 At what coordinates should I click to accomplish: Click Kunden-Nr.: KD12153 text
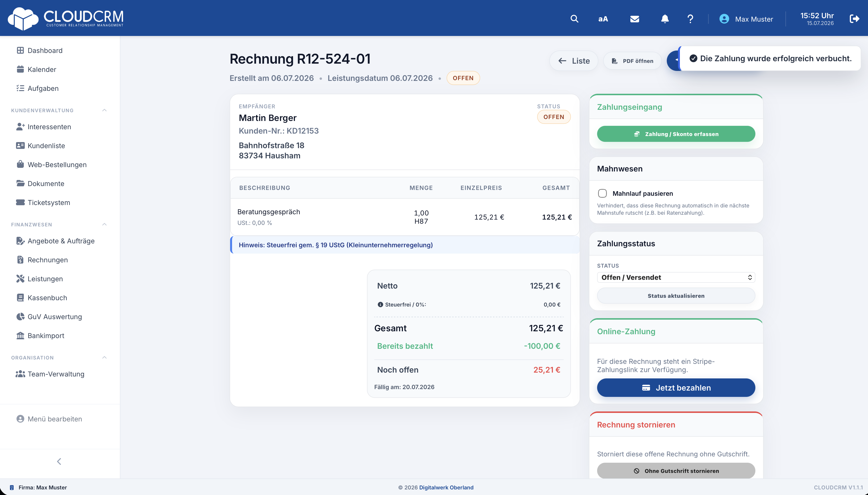pyautogui.click(x=279, y=131)
